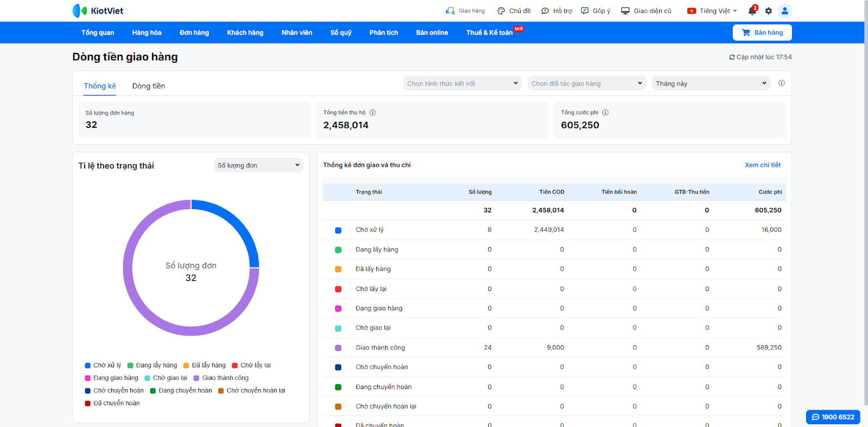868x427 pixels.
Task: Click info icon next to Tổng tiền thu hộ
Action: pos(373,113)
